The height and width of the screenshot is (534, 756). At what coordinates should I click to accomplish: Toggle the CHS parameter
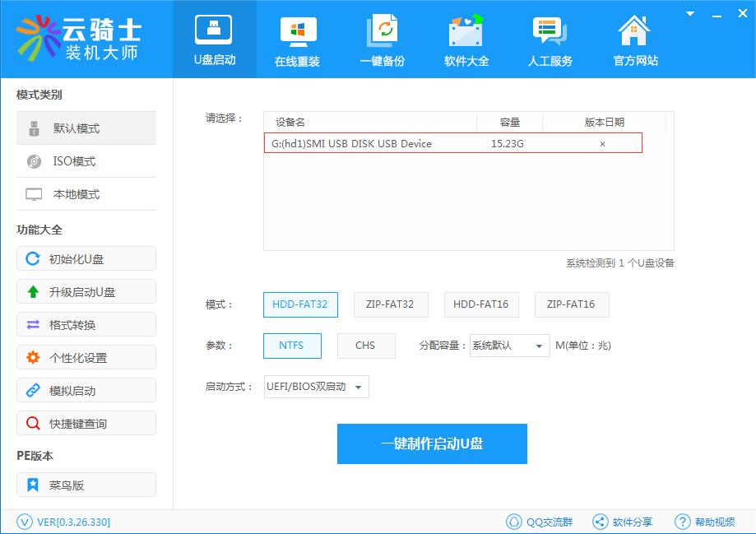pyautogui.click(x=366, y=346)
